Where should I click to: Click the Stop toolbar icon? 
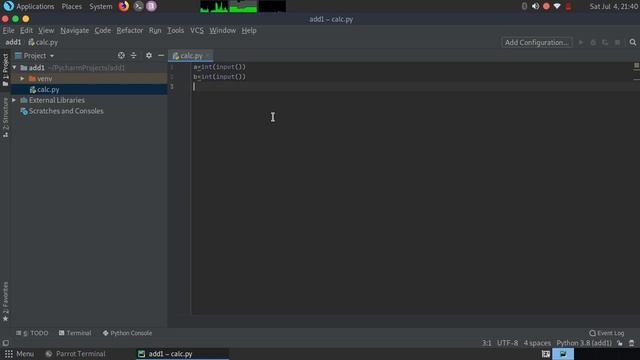coord(618,42)
